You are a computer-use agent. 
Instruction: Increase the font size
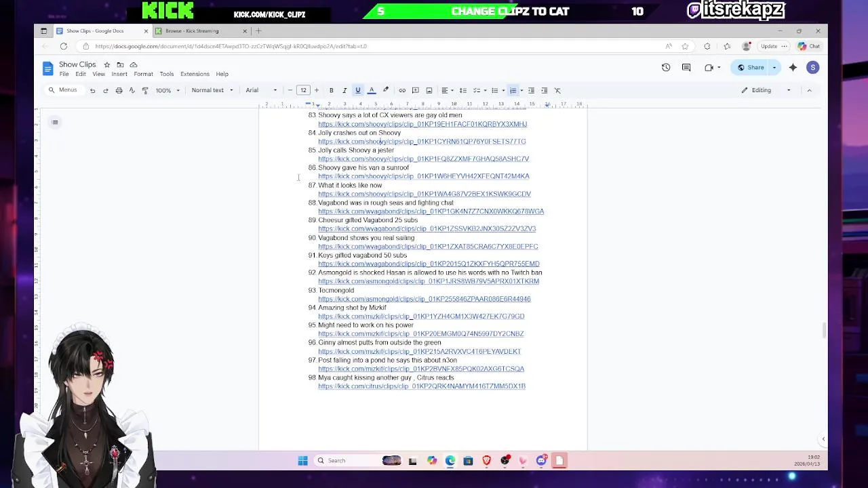point(316,90)
